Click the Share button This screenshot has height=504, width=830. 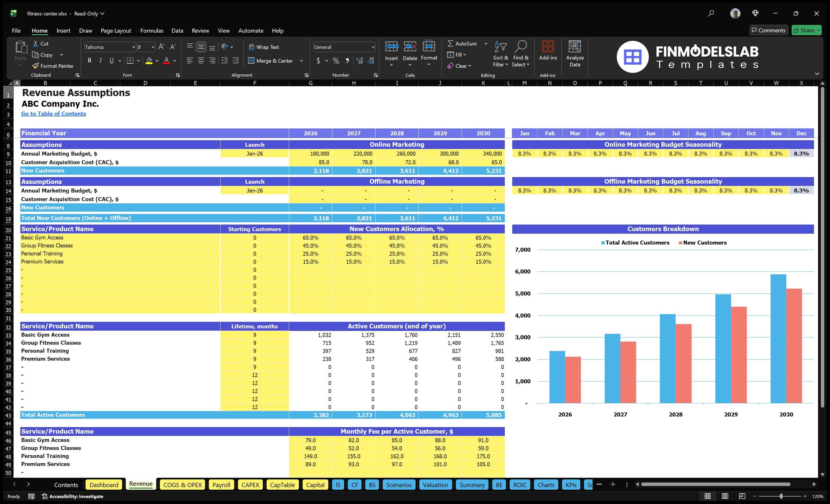(x=807, y=30)
